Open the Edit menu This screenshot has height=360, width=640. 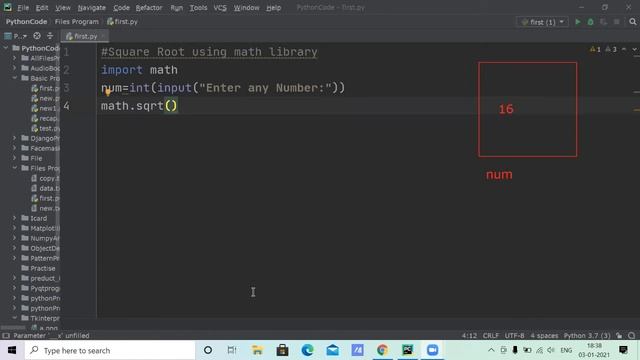pyautogui.click(x=42, y=8)
